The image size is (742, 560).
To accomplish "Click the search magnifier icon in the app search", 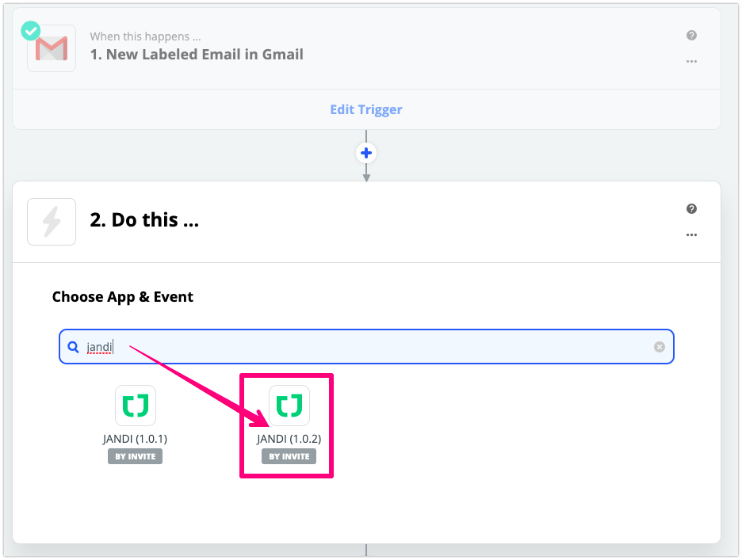I will [x=74, y=347].
